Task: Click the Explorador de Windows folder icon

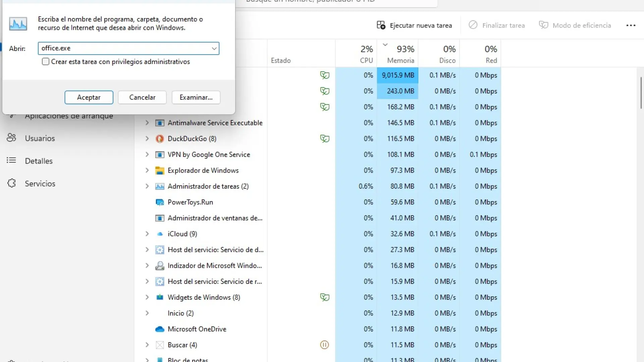Action: 160,171
